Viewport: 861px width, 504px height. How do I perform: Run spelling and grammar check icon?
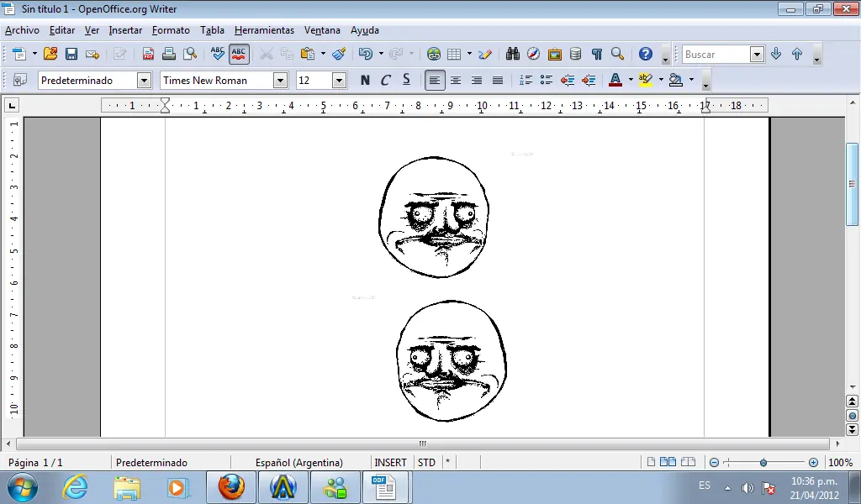[218, 54]
